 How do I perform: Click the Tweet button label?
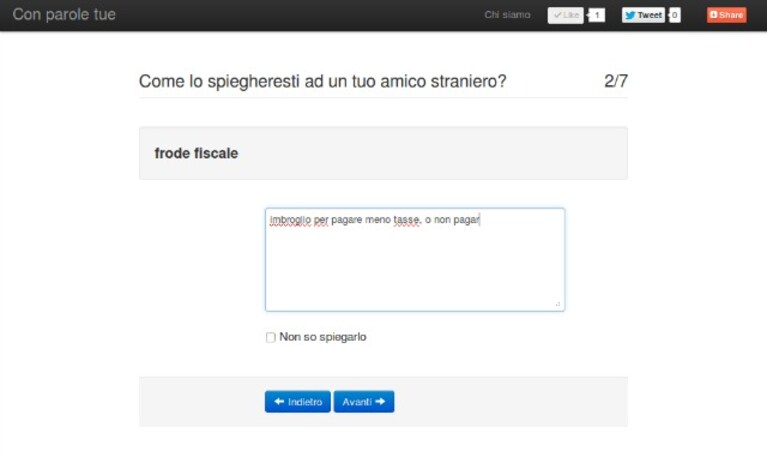(650, 15)
